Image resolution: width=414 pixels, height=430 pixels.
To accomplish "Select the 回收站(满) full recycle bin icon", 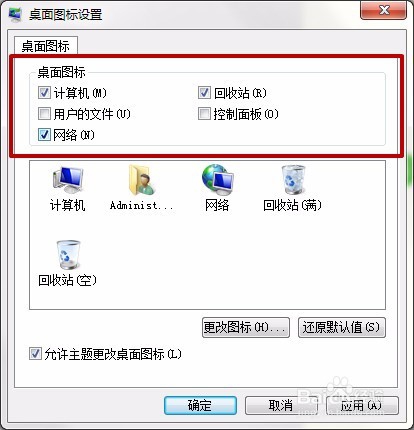I will click(293, 180).
